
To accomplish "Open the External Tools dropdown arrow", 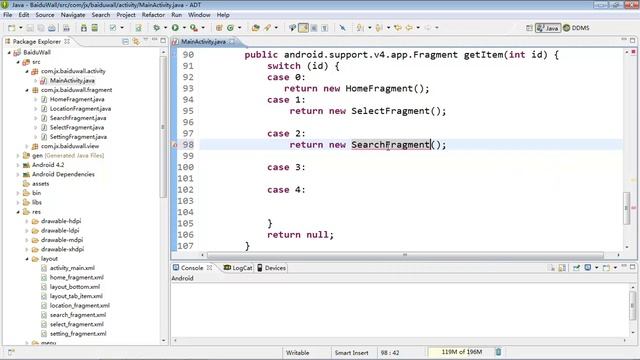I will (203, 28).
